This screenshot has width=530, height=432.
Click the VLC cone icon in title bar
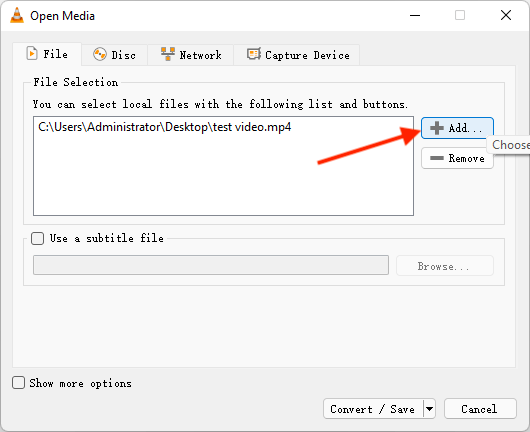[17, 16]
